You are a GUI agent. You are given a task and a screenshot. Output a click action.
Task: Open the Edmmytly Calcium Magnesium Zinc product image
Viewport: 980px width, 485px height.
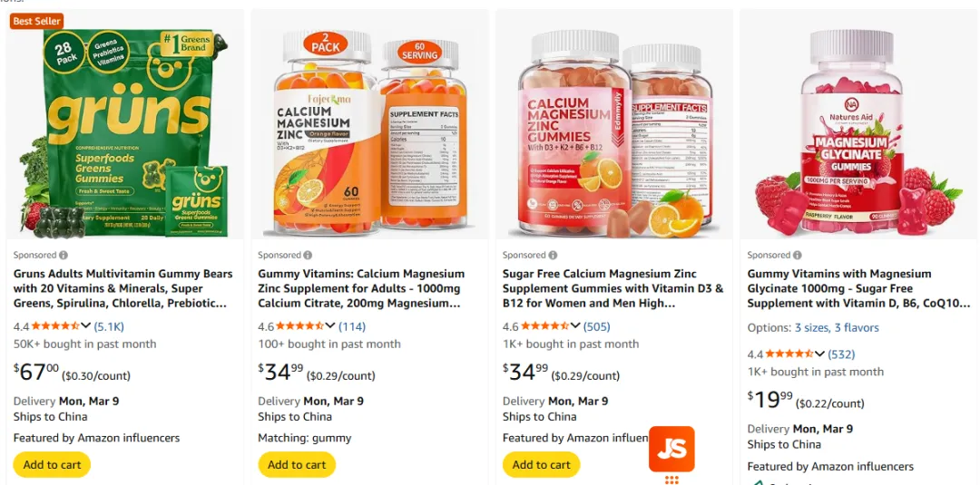613,125
